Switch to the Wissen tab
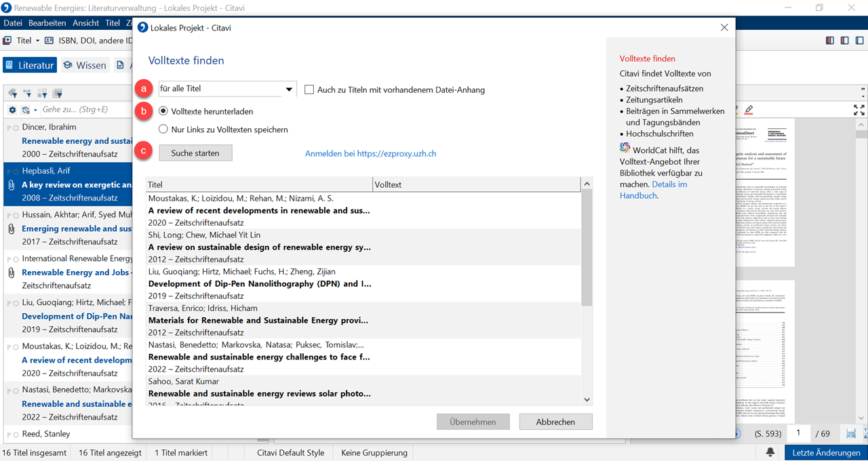The height and width of the screenshot is (461, 868). (x=85, y=65)
